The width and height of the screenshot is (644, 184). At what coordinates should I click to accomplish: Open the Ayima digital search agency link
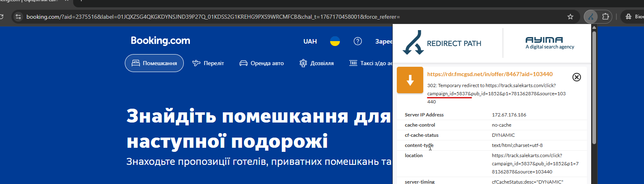550,43
